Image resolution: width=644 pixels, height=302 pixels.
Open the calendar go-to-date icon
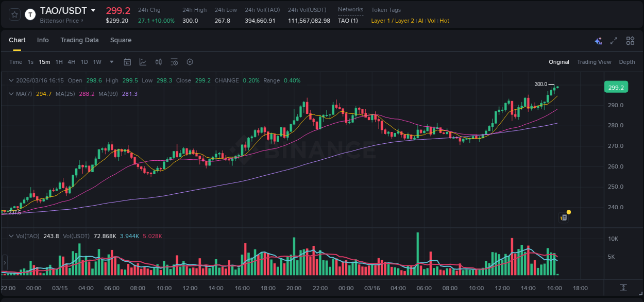(x=127, y=61)
